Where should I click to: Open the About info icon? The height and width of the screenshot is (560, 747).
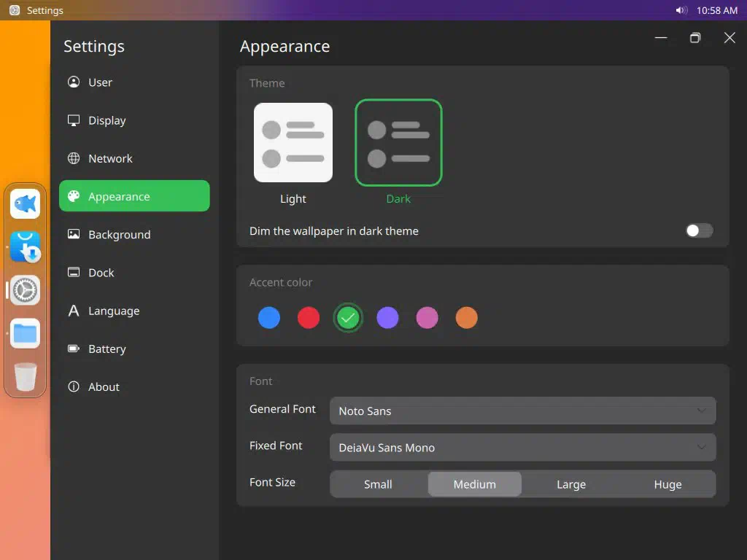click(74, 387)
